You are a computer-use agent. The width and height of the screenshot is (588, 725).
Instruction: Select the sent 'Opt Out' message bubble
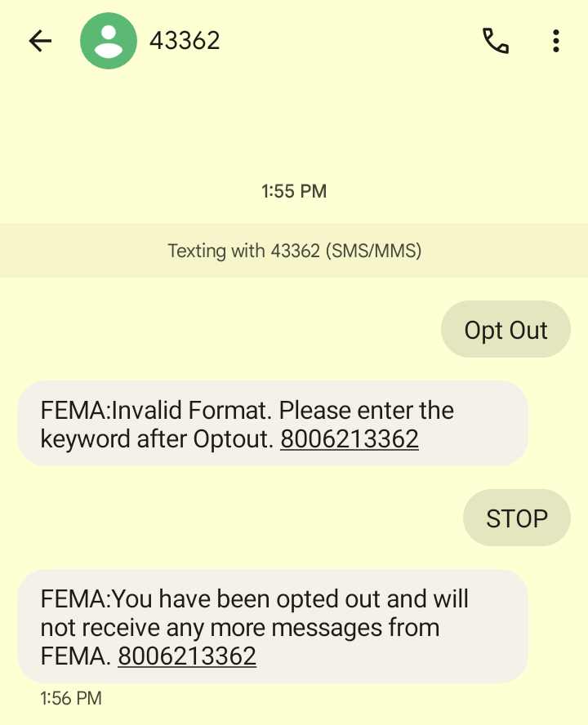coord(506,330)
